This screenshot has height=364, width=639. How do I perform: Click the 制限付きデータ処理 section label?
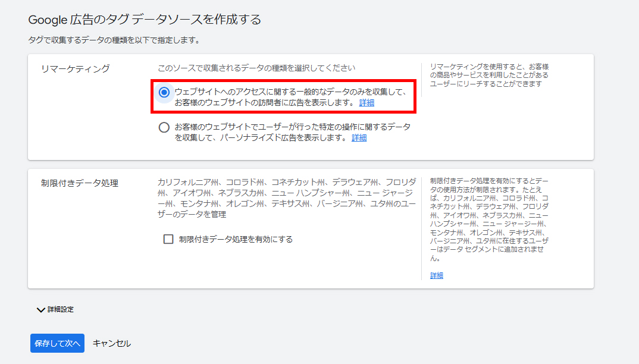(80, 183)
